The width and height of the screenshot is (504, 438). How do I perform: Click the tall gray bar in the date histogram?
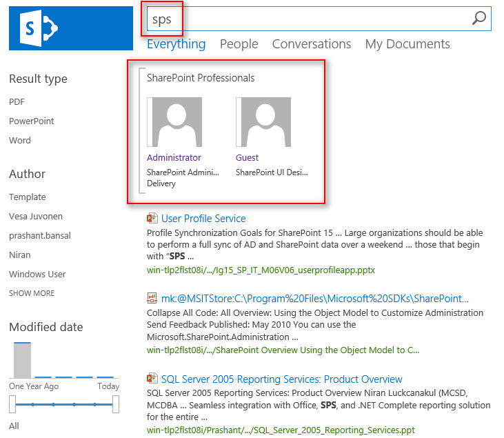pos(23,360)
